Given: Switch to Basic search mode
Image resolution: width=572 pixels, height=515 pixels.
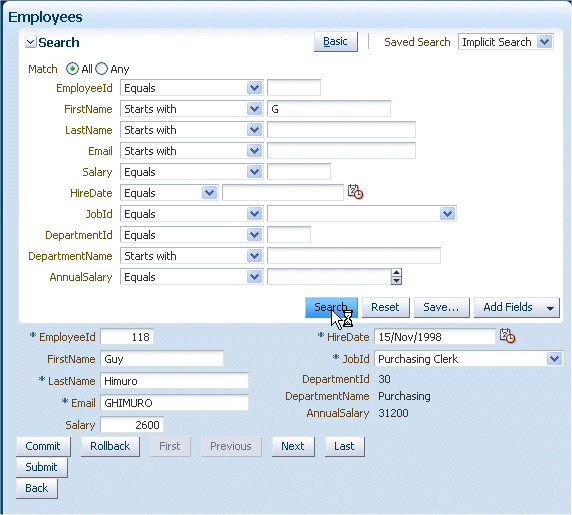Looking at the screenshot, I should point(336,42).
